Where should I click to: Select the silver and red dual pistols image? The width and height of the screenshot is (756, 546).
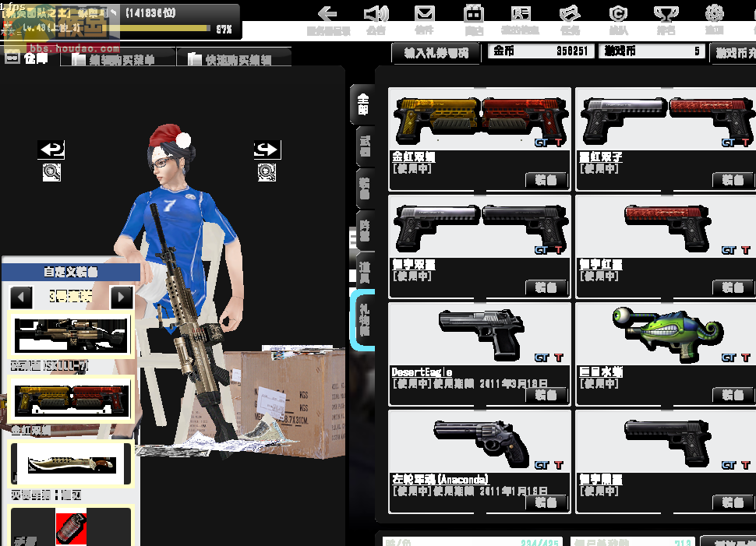tap(666, 119)
